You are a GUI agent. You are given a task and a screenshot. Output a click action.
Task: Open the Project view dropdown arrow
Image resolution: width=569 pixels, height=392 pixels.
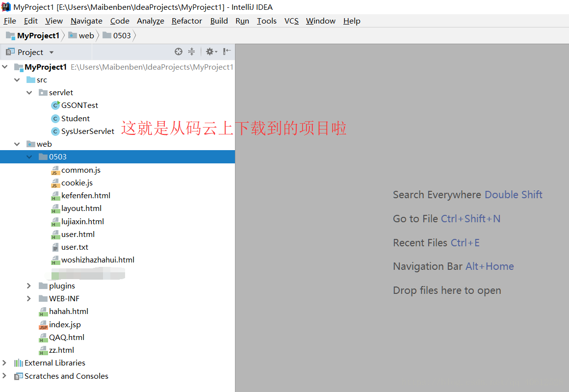[x=52, y=52]
